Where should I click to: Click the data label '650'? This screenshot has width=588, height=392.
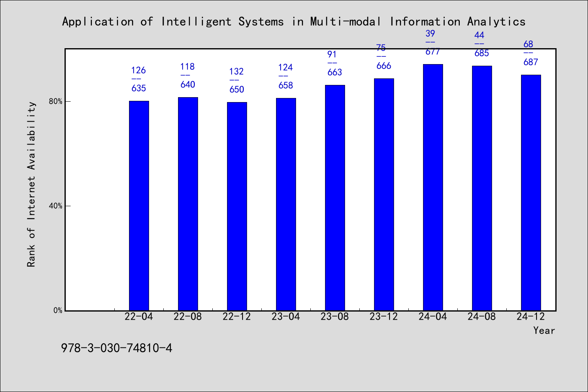pyautogui.click(x=237, y=89)
